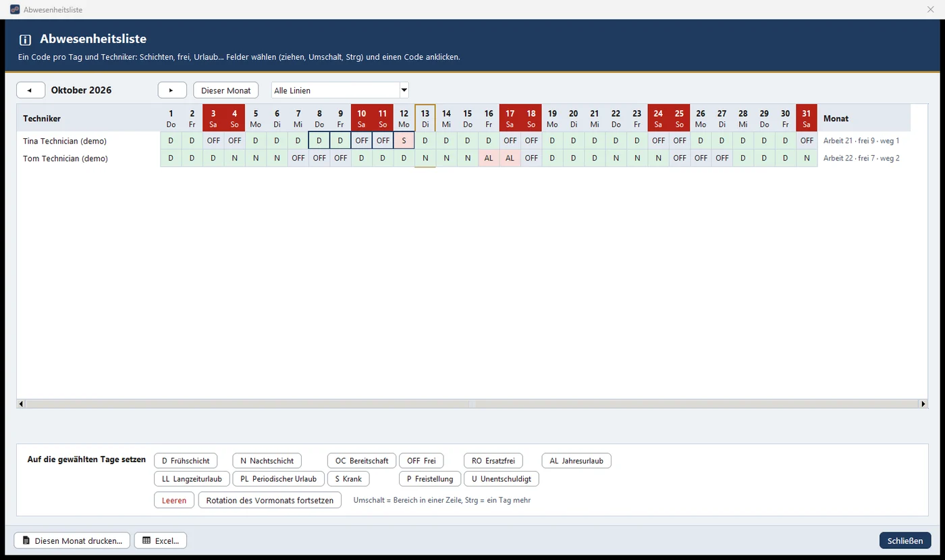Viewport: 945px width, 560px height.
Task: Apply the U Unentschuldigt code
Action: pos(502,479)
